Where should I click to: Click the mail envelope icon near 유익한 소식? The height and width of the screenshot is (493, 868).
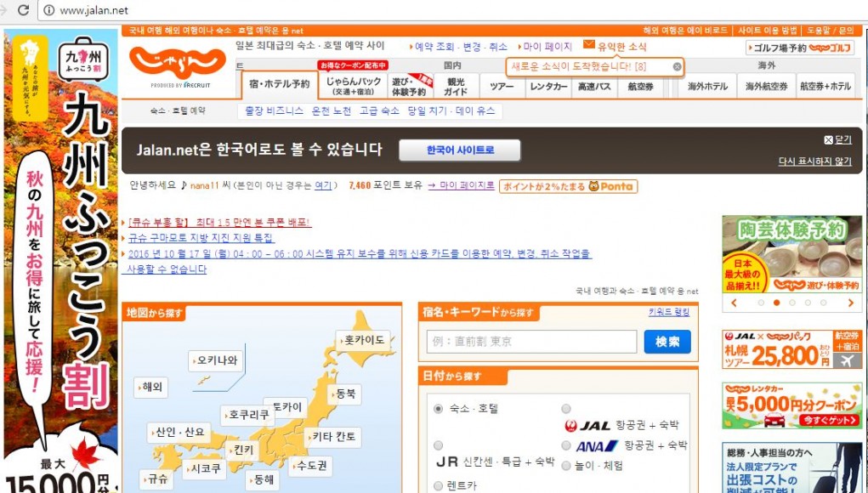click(589, 45)
